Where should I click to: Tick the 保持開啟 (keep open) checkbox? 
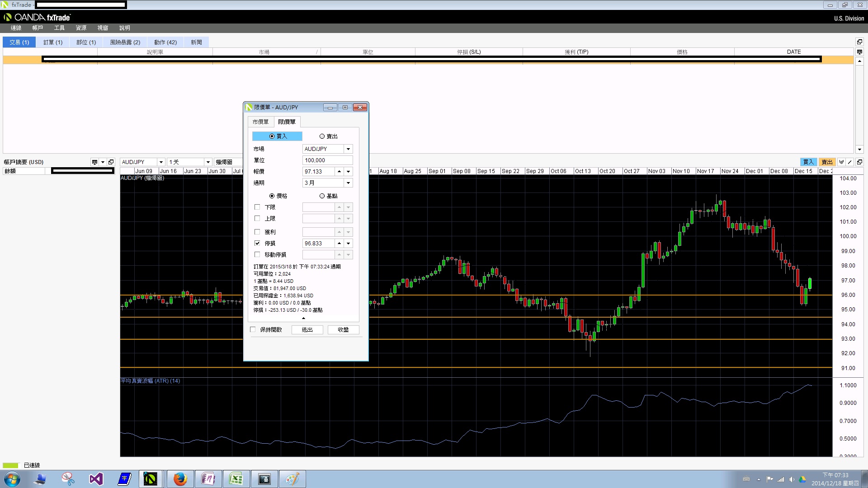point(253,329)
